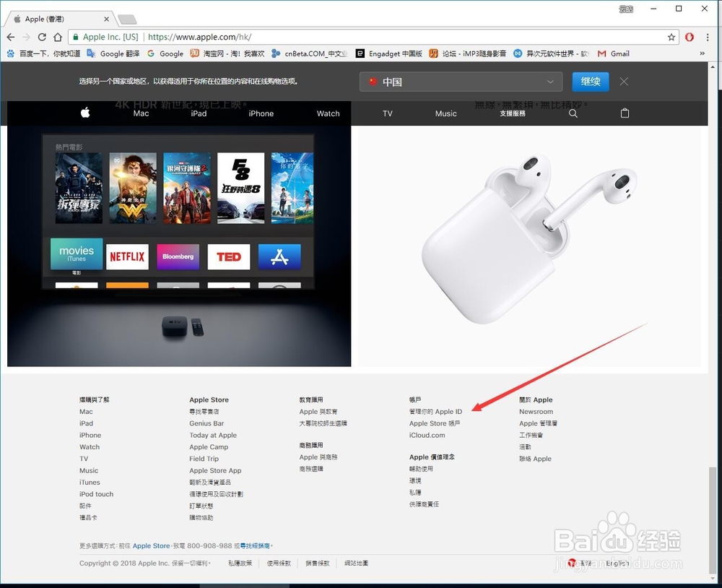Open 使用條款 in the footer
Image resolution: width=722 pixels, height=588 pixels.
[x=279, y=563]
